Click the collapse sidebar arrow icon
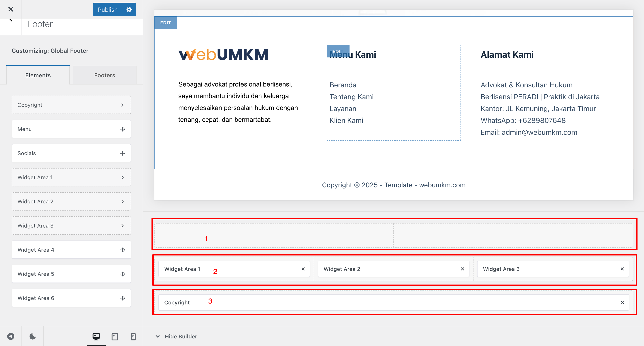The width and height of the screenshot is (644, 346). (x=11, y=337)
